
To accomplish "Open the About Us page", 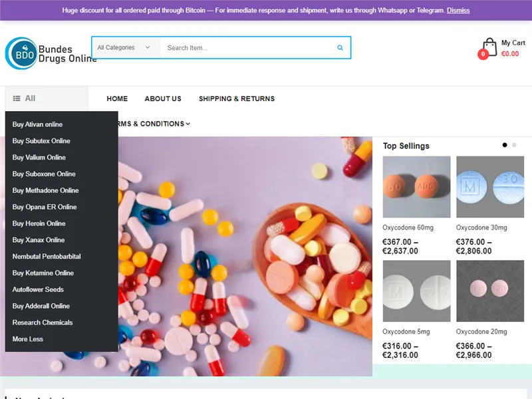I will (x=162, y=98).
